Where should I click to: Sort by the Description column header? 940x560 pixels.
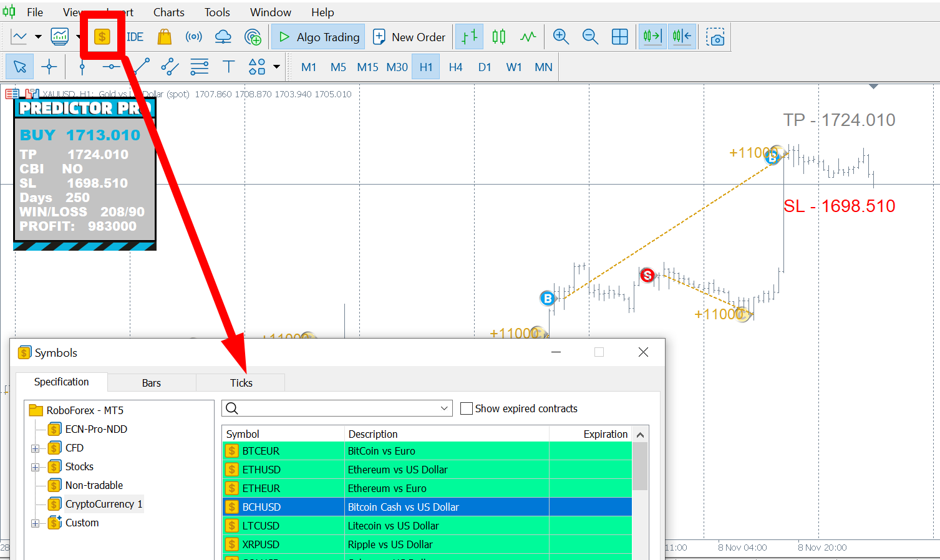(x=447, y=434)
